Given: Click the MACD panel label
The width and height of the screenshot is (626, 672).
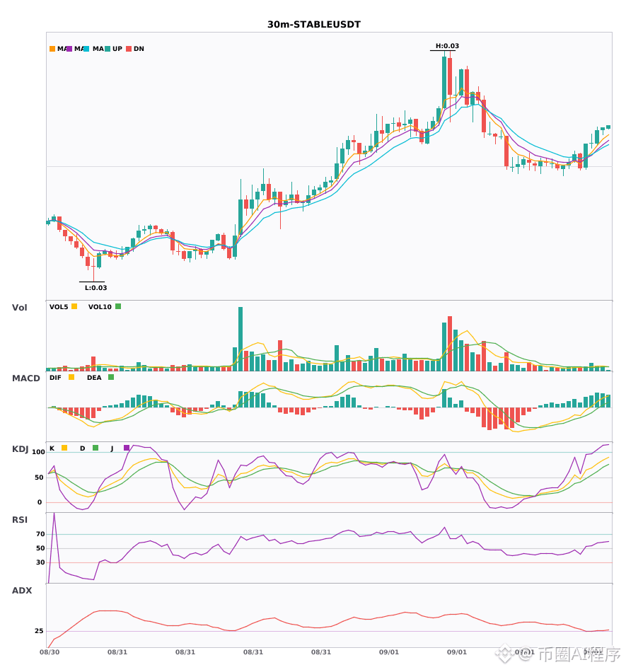Looking at the screenshot, I should (25, 378).
